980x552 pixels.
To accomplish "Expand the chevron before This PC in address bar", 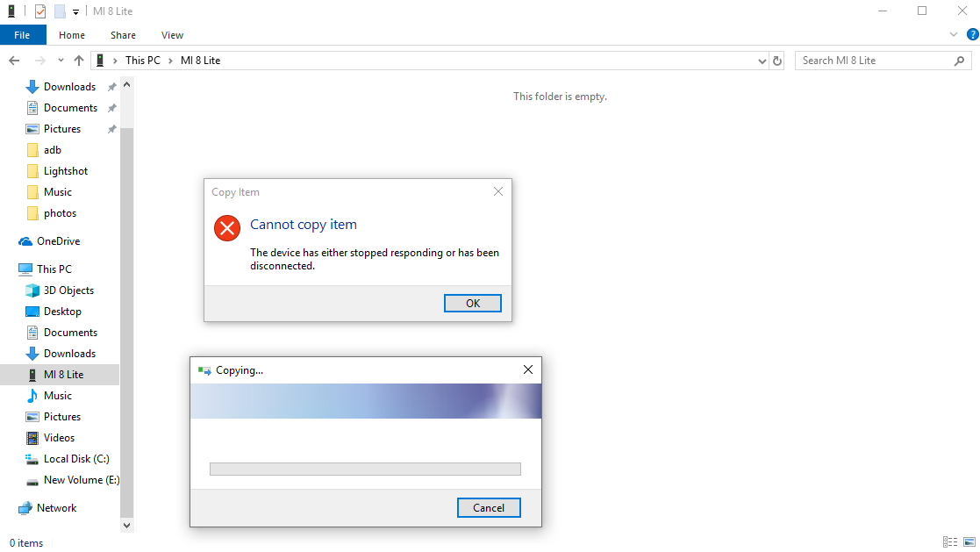I will click(x=115, y=61).
